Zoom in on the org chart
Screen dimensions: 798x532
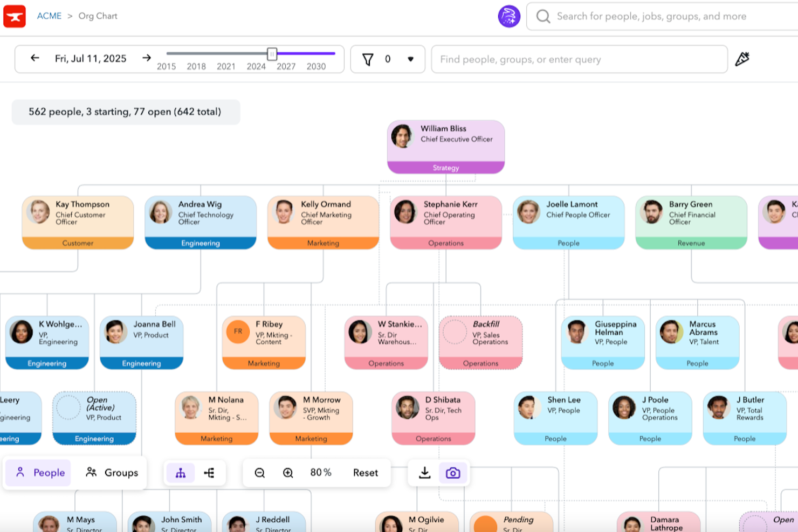(x=288, y=473)
